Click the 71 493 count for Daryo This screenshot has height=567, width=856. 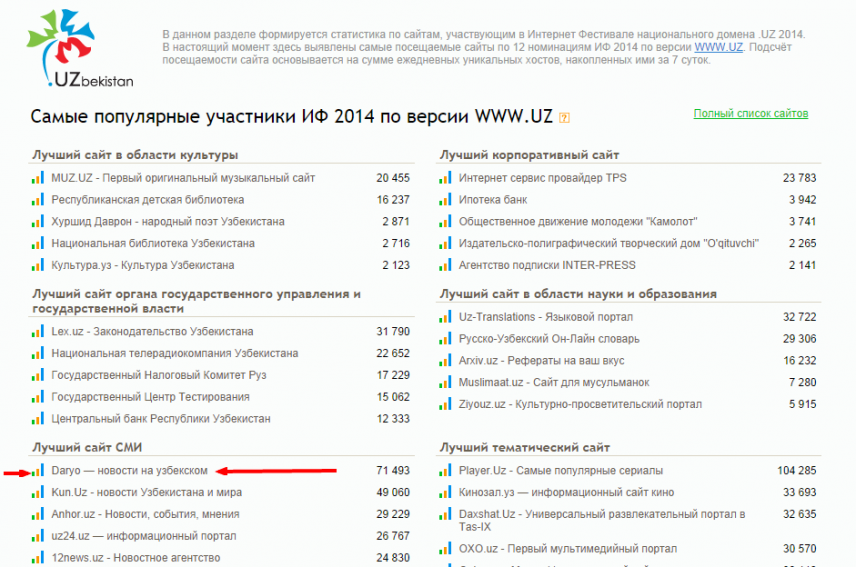click(393, 470)
